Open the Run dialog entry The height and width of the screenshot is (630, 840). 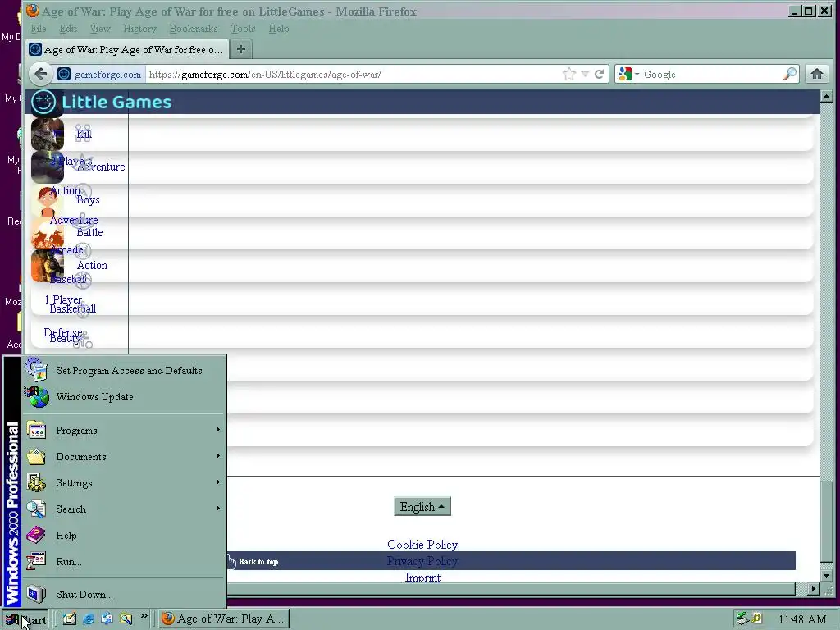pyautogui.click(x=125, y=561)
